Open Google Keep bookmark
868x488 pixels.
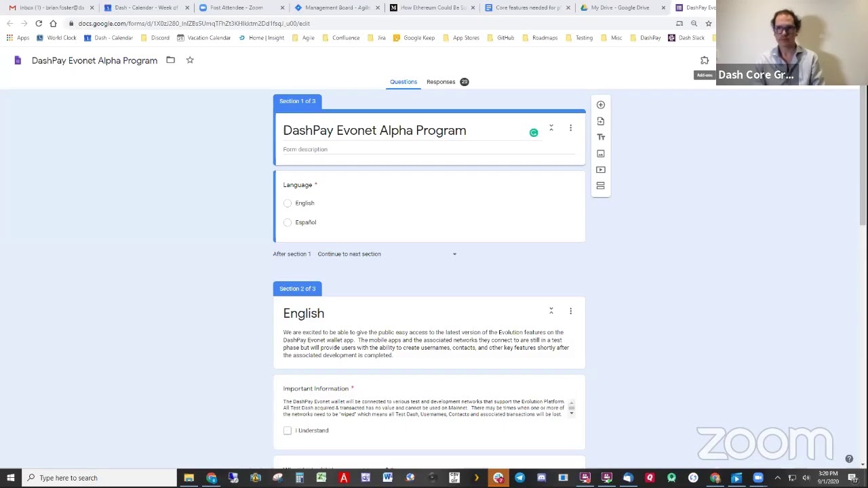[x=414, y=38]
